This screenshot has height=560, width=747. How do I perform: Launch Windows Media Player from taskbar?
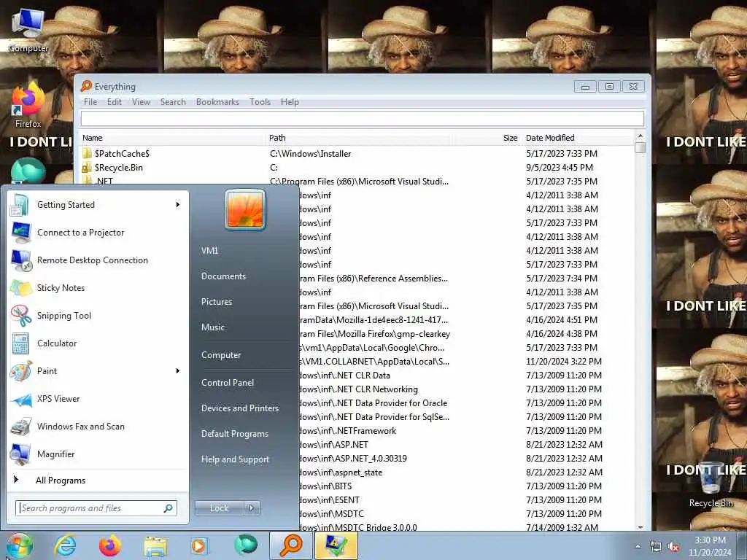coord(199,545)
